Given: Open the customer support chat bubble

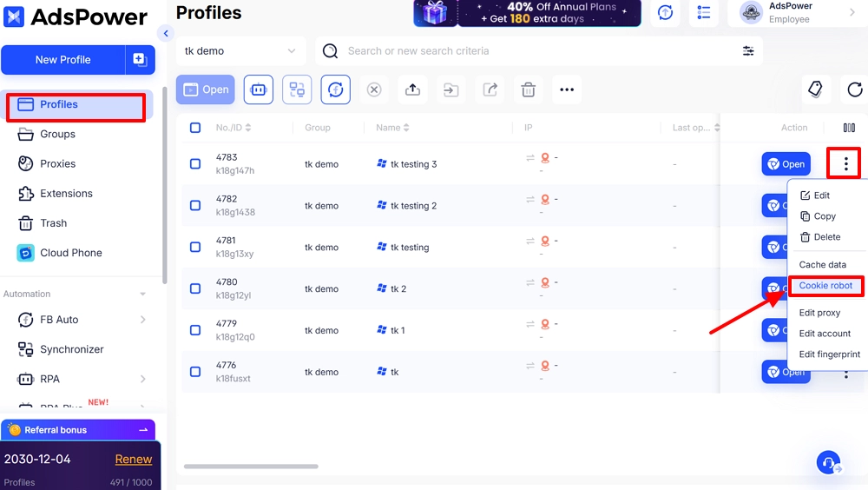Looking at the screenshot, I should pyautogui.click(x=828, y=462).
